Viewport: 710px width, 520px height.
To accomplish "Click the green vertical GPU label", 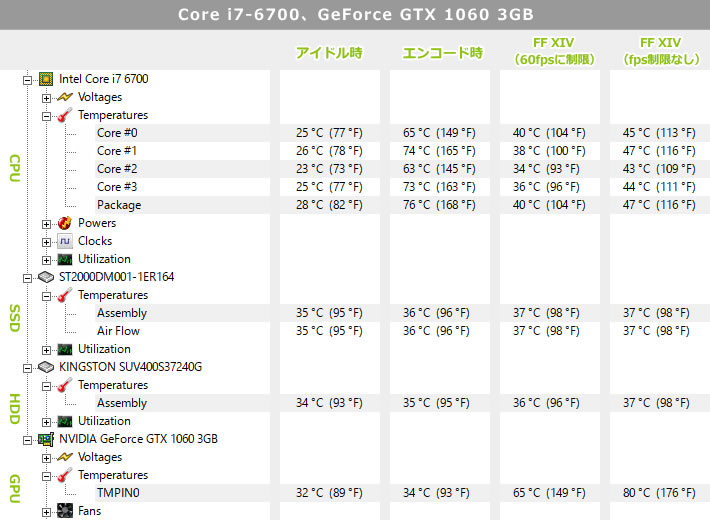I will tap(15, 489).
